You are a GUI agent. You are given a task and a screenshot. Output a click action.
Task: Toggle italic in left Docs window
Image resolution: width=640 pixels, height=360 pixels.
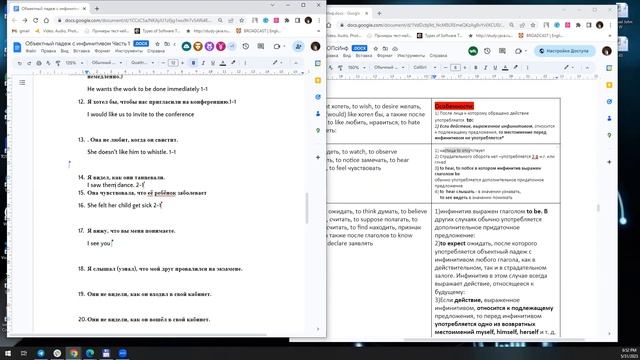[203, 63]
